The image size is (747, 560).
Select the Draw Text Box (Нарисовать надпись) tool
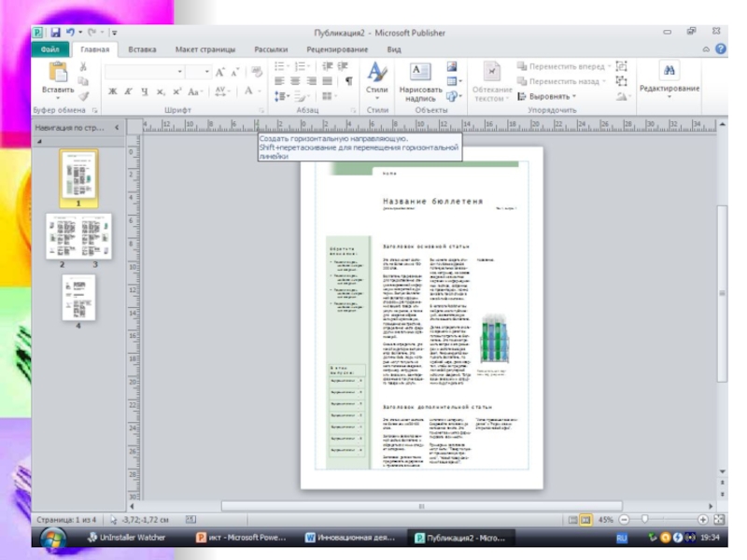(x=420, y=73)
